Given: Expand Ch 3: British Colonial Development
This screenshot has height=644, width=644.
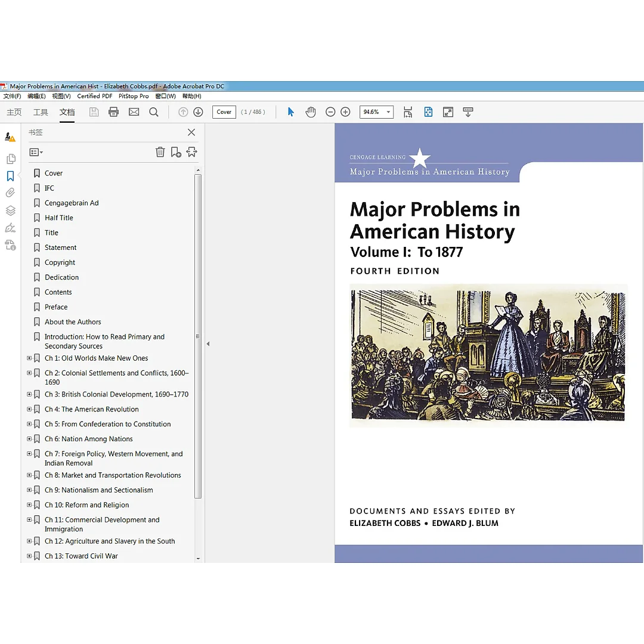Looking at the screenshot, I should coord(29,394).
